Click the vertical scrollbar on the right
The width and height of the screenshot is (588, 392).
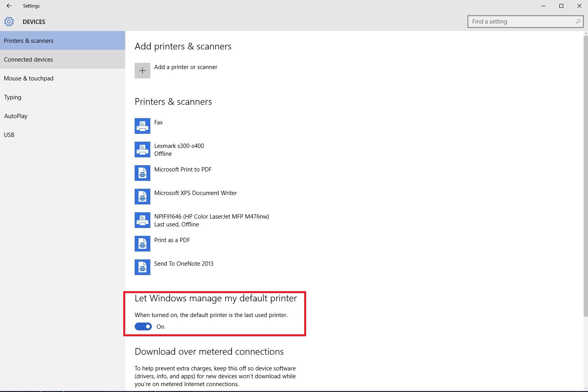[585, 177]
